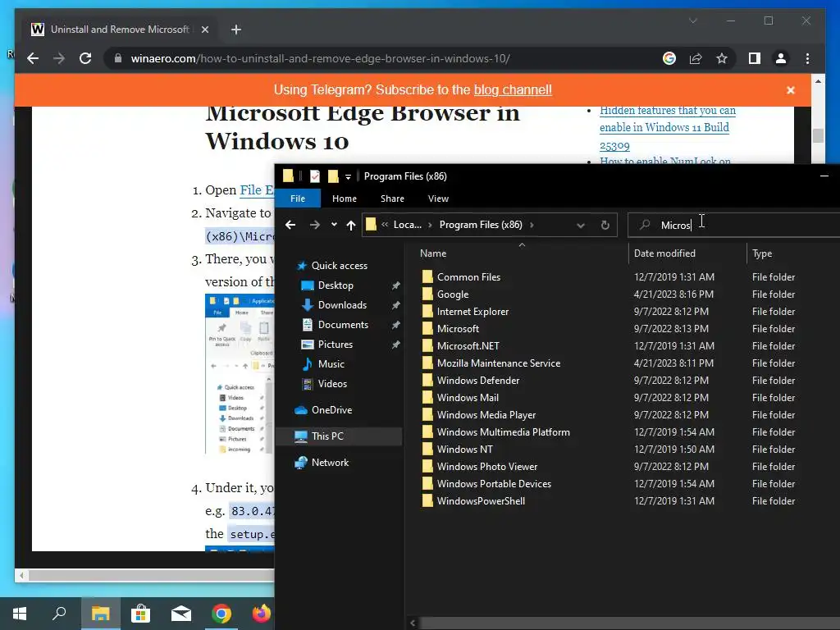
Task: Open recent locations dropdown in Explorer
Action: [334, 225]
